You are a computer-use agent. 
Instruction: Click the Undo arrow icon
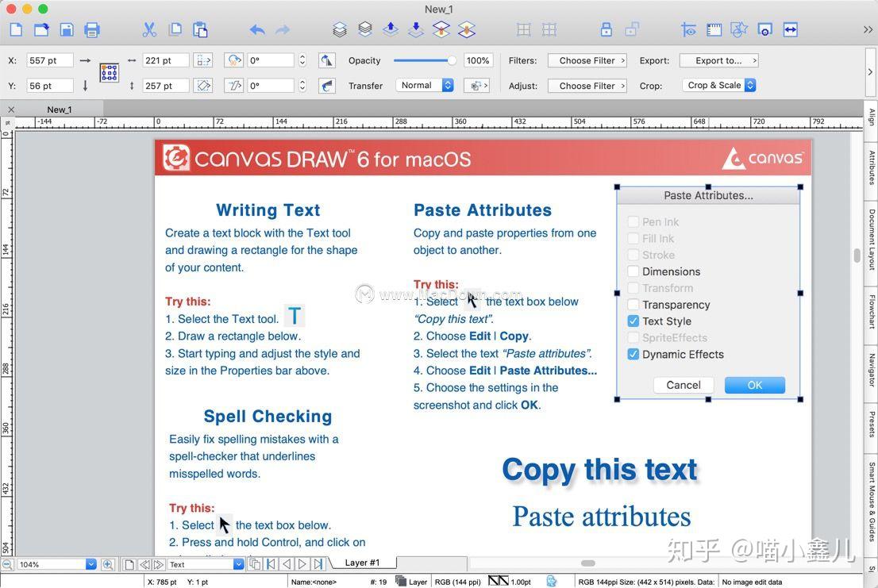point(257,29)
